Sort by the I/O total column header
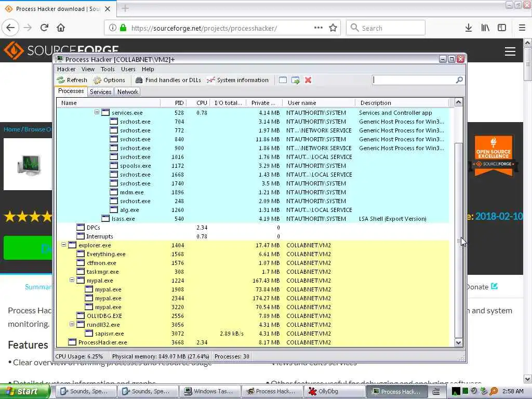The image size is (532, 399). (x=229, y=103)
